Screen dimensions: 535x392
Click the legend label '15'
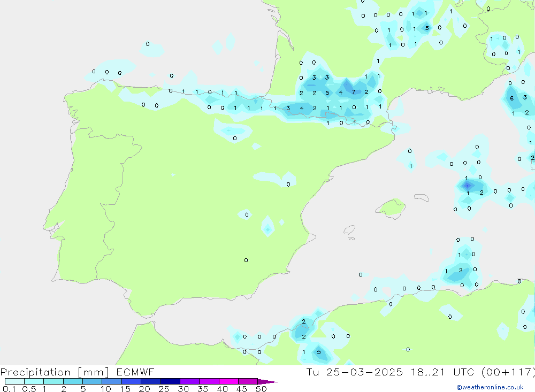click(x=125, y=389)
